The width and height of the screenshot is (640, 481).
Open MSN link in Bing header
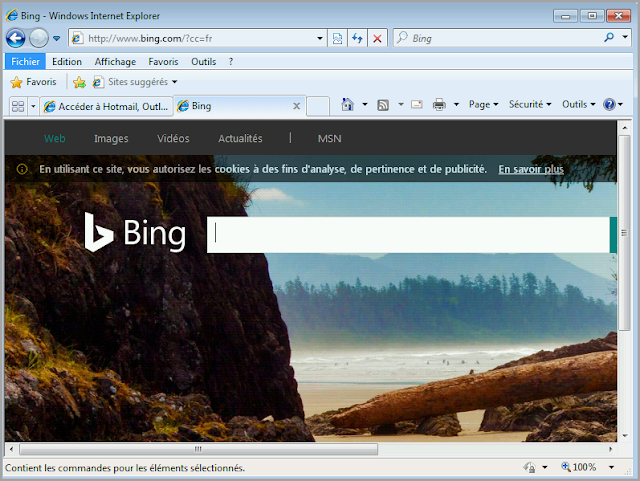(329, 138)
